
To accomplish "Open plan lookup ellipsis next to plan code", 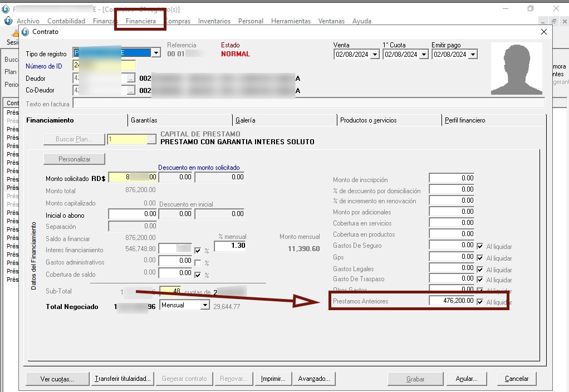I will pyautogui.click(x=151, y=140).
